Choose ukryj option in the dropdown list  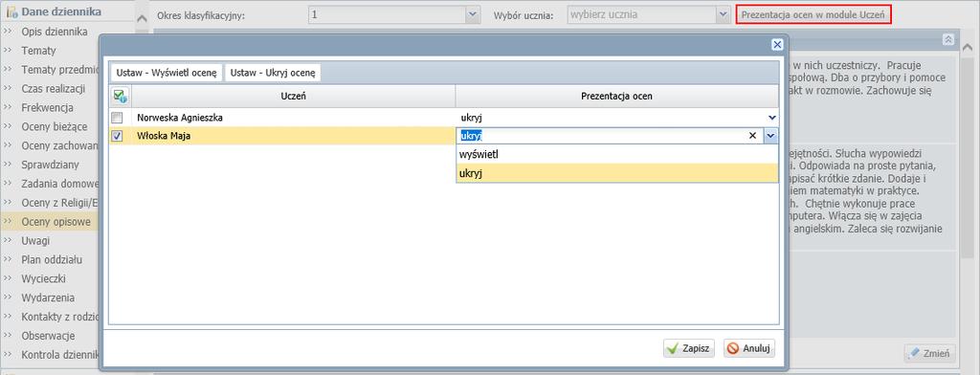[617, 174]
